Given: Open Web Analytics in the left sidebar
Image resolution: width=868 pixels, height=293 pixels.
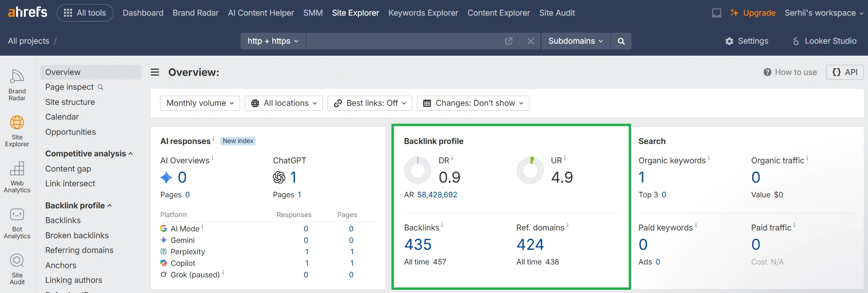Looking at the screenshot, I should (17, 177).
